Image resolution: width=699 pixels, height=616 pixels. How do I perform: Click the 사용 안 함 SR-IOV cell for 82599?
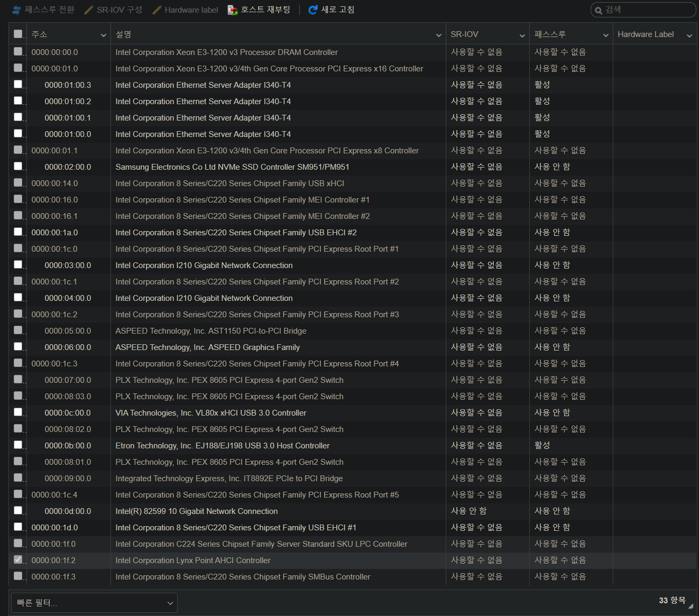[x=468, y=511]
